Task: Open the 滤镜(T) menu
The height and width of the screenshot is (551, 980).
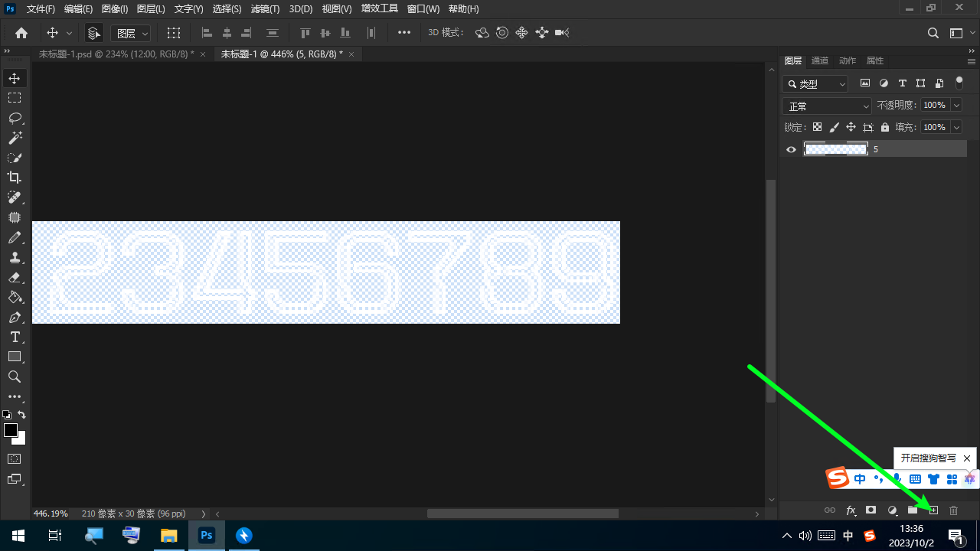Action: click(265, 9)
